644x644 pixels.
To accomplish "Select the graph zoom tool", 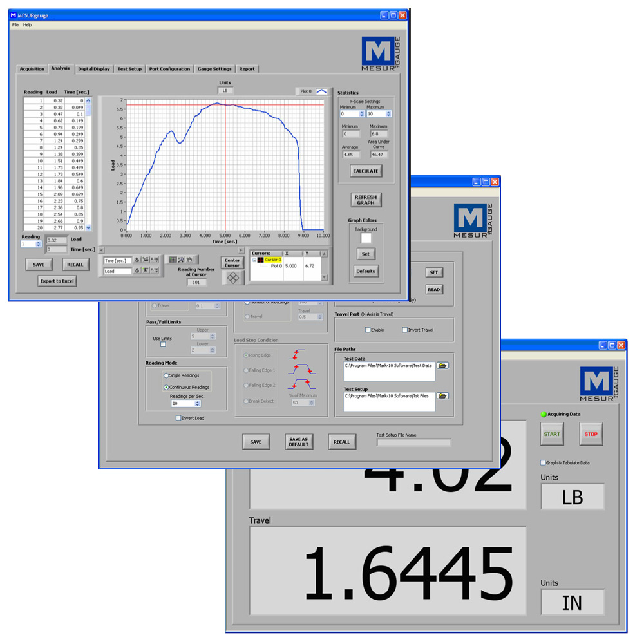I will [x=181, y=260].
